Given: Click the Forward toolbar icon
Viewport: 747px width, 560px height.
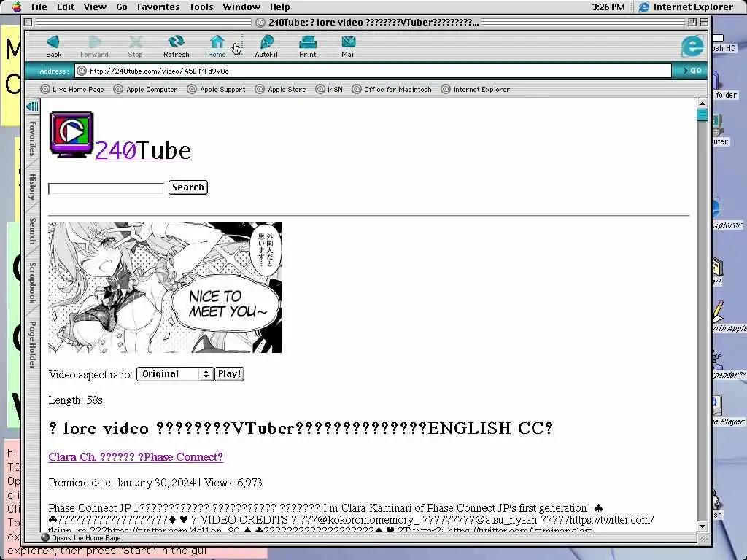Looking at the screenshot, I should click(x=94, y=46).
